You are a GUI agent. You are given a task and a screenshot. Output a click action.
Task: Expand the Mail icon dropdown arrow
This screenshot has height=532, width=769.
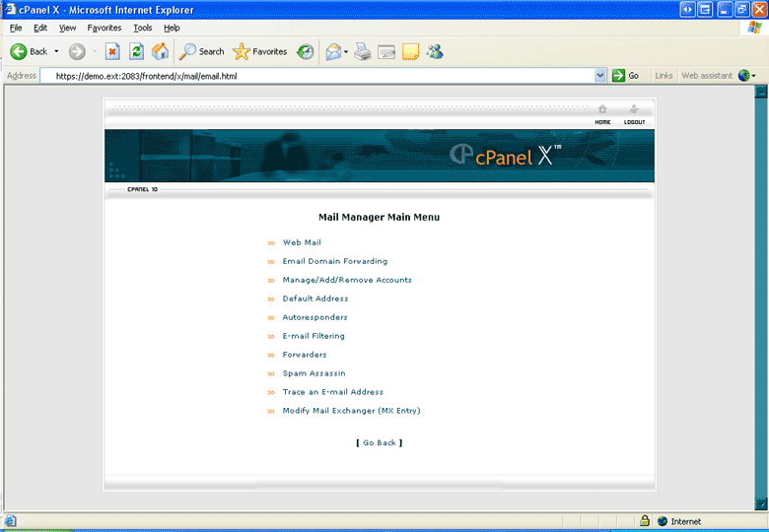[x=346, y=51]
